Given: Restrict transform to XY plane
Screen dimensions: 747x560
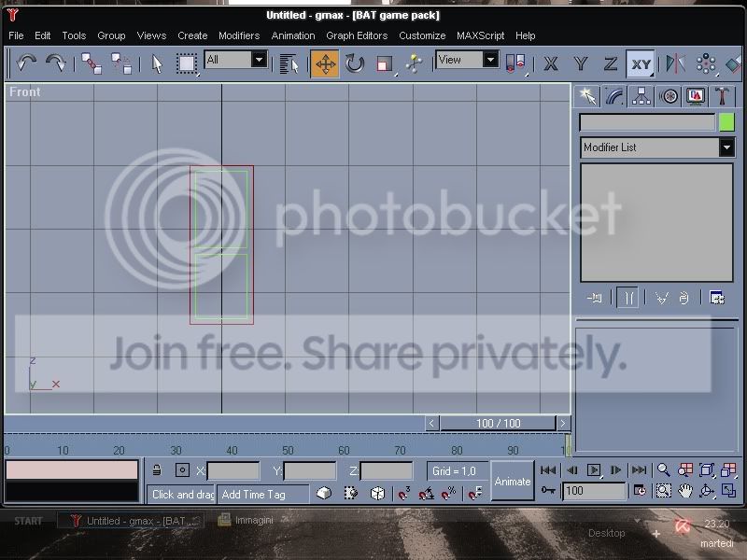Looking at the screenshot, I should 641,63.
